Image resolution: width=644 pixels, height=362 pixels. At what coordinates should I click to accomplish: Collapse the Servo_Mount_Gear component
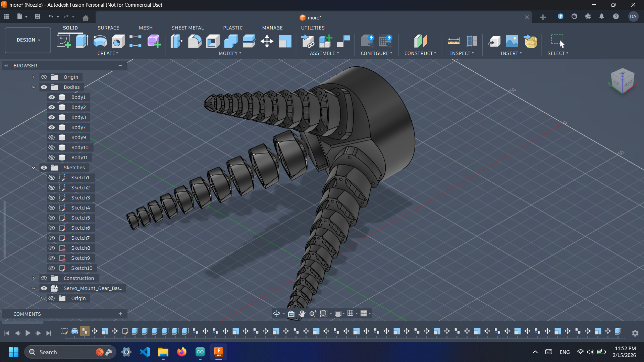[x=34, y=288]
